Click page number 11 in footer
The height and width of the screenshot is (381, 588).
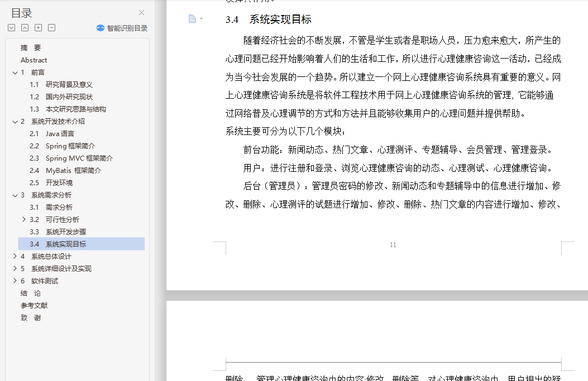(393, 245)
